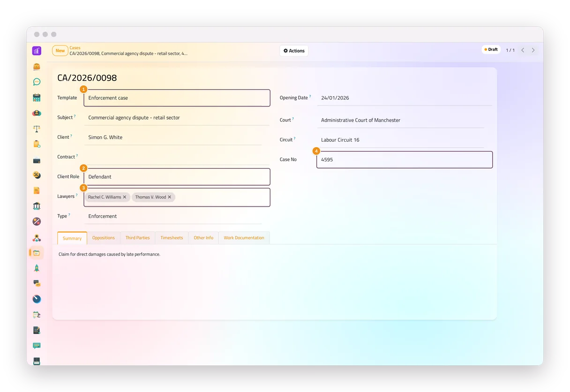Open the dark round percent sidebar icon
570x392 pixels.
pos(37,221)
